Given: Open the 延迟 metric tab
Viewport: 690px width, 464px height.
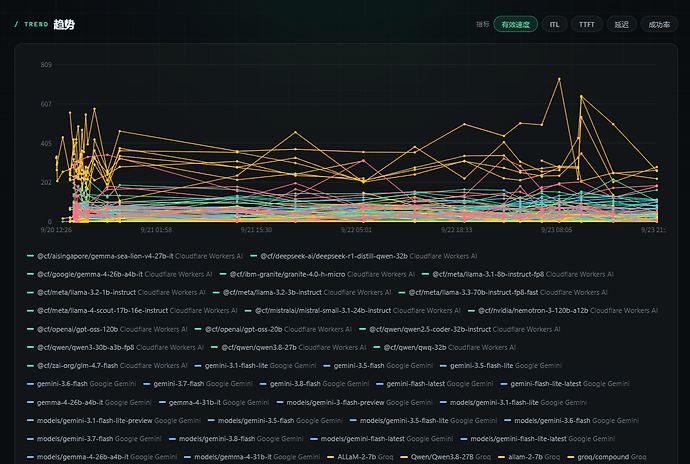Looking at the screenshot, I should [621, 24].
